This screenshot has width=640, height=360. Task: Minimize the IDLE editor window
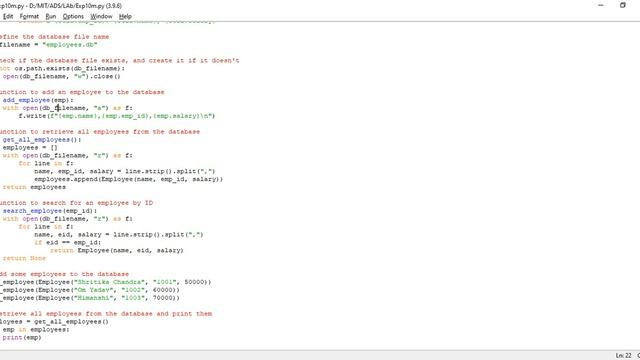(601, 5)
